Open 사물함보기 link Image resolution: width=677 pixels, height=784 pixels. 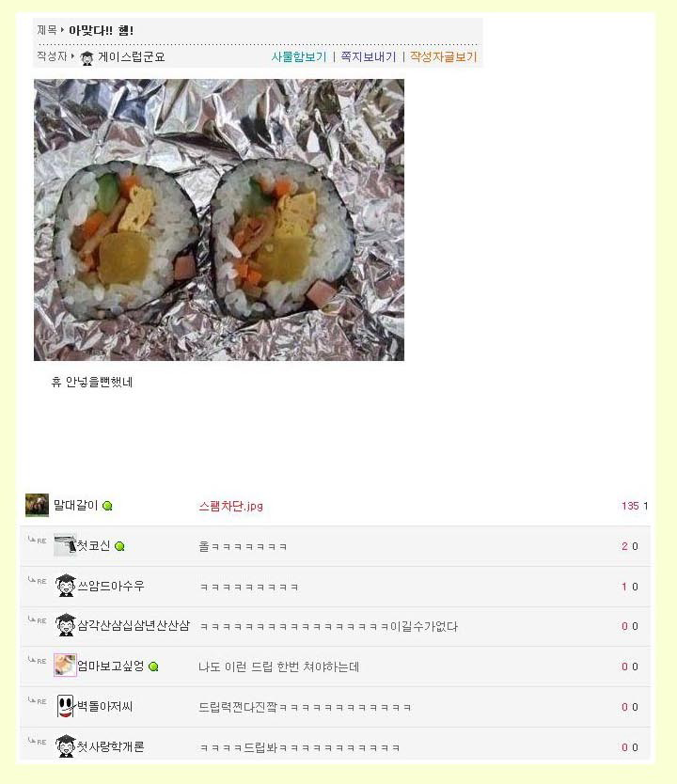pos(298,57)
